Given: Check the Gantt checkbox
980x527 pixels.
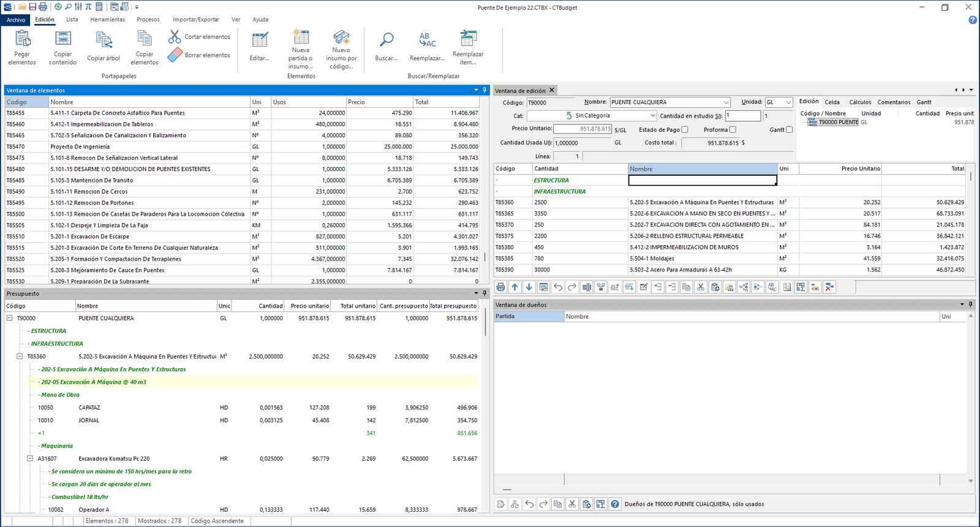Looking at the screenshot, I should click(789, 129).
